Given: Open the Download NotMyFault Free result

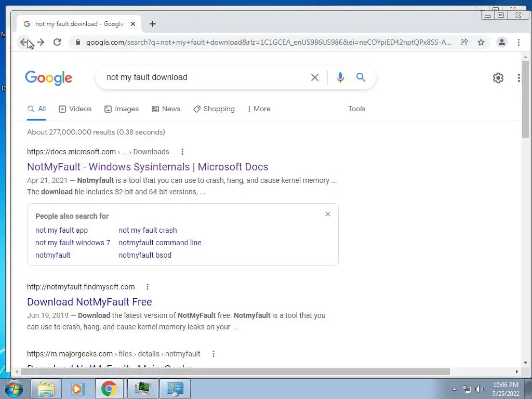Looking at the screenshot, I should coord(89,302).
